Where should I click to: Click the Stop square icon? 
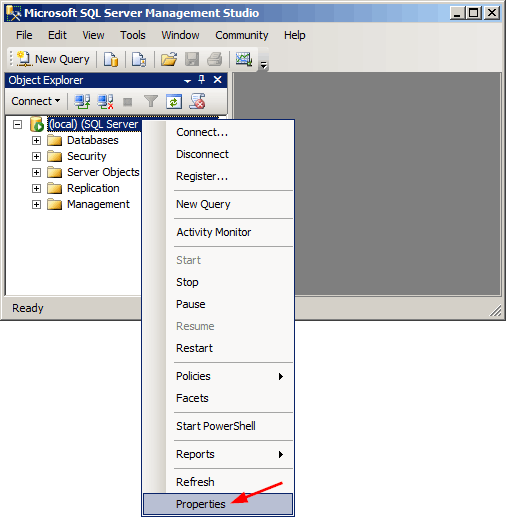tap(128, 102)
